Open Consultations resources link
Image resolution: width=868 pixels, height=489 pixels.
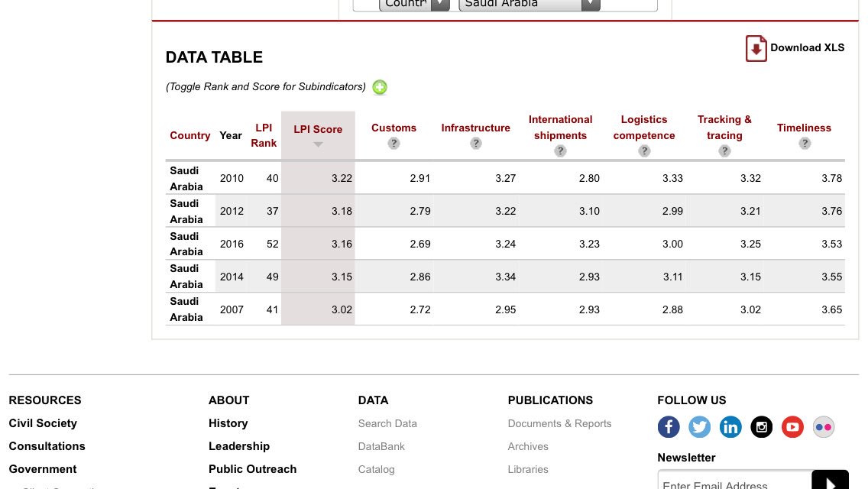(x=47, y=446)
